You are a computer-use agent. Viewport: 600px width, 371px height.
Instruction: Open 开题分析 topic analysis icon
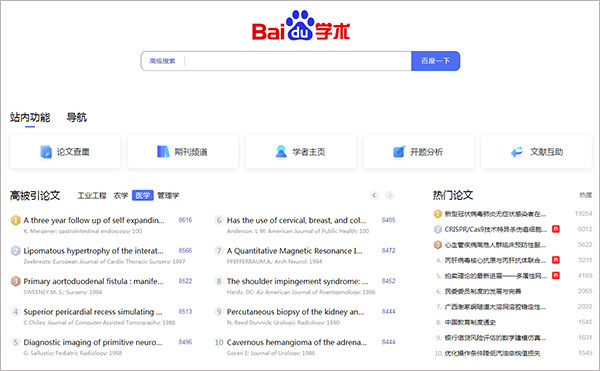click(x=399, y=152)
